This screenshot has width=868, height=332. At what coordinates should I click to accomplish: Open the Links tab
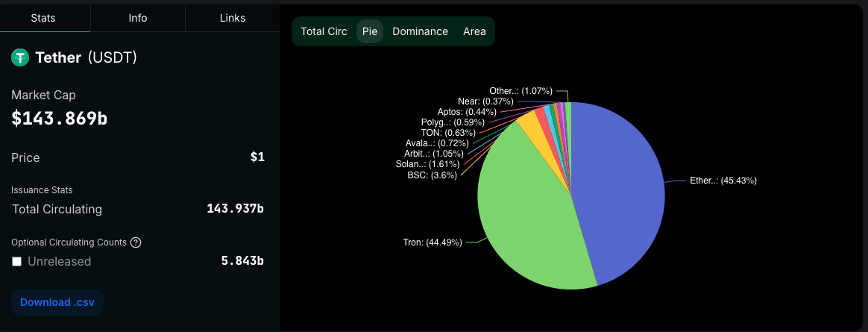233,18
